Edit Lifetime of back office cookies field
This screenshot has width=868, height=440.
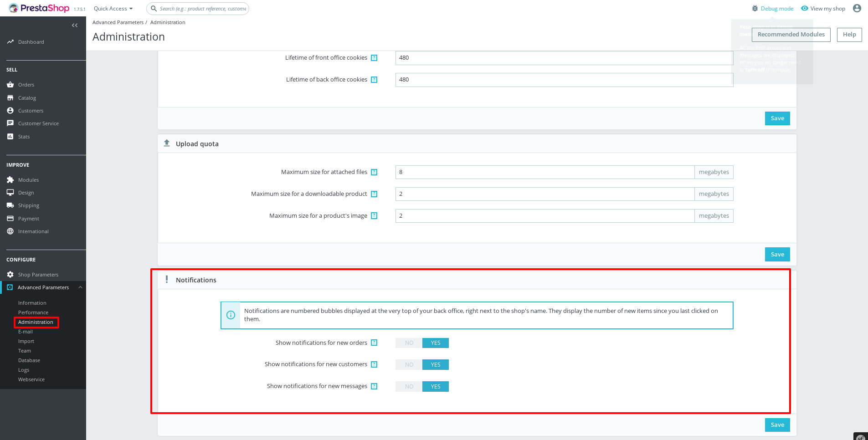pyautogui.click(x=564, y=80)
